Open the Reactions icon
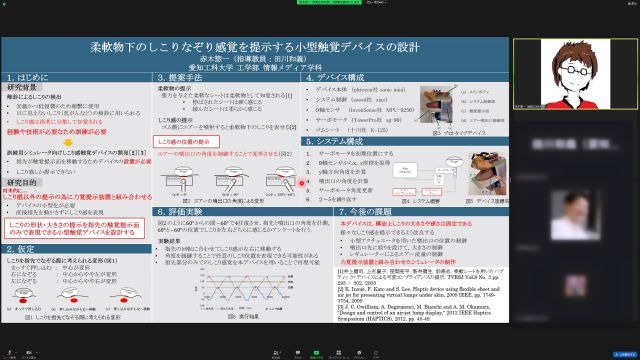Screen dimensions: 640x360 (x=359, y=353)
